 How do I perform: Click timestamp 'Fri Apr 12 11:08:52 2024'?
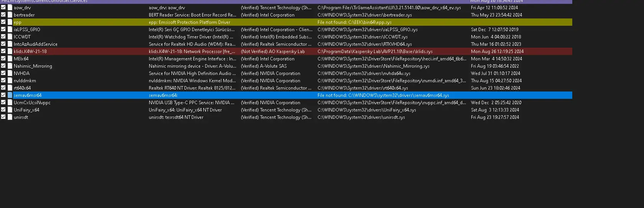[494, 8]
